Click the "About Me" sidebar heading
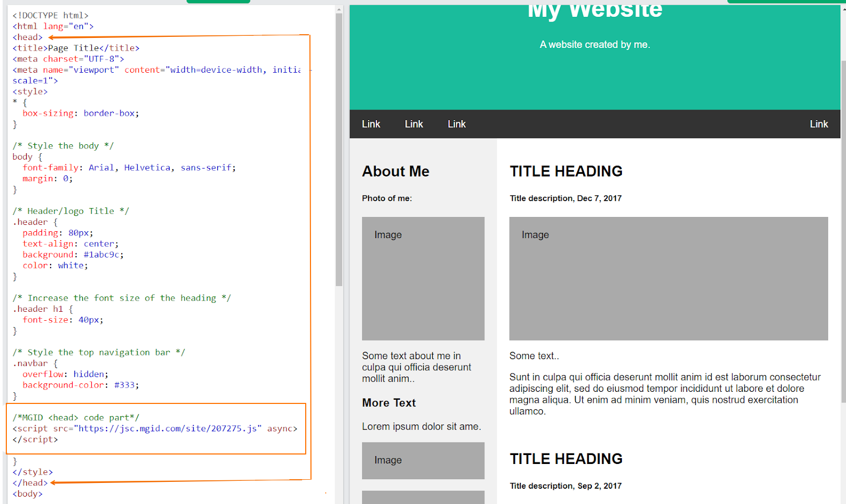This screenshot has height=504, width=846. tap(395, 171)
